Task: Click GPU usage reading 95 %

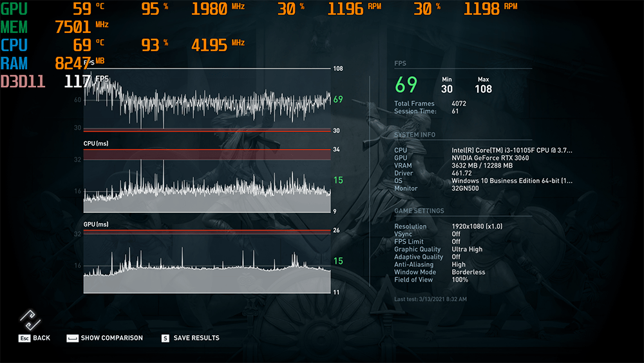Action: (155, 8)
